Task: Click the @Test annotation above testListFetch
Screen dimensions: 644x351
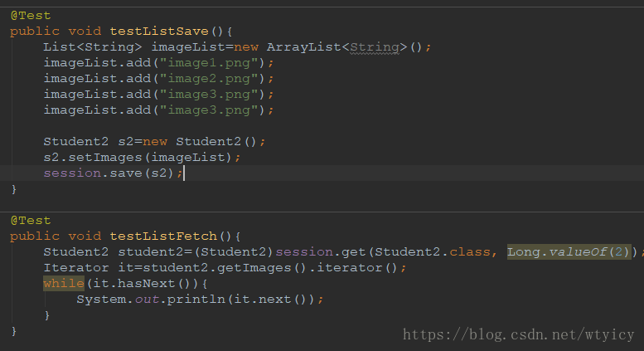Action: pos(31,221)
